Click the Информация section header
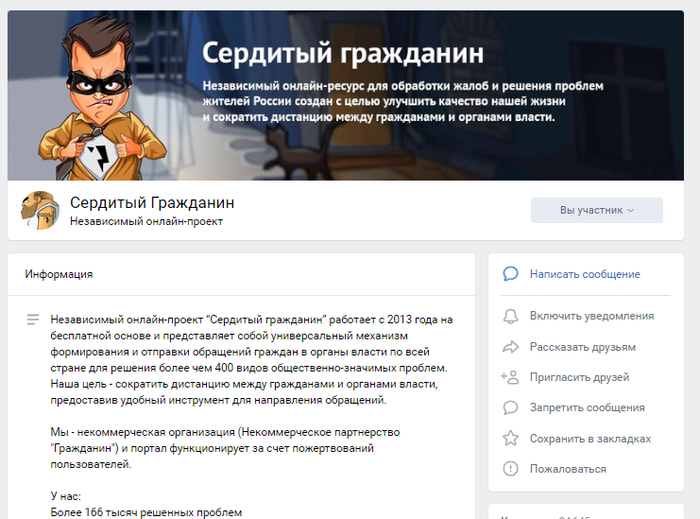The image size is (700, 519). click(x=59, y=274)
